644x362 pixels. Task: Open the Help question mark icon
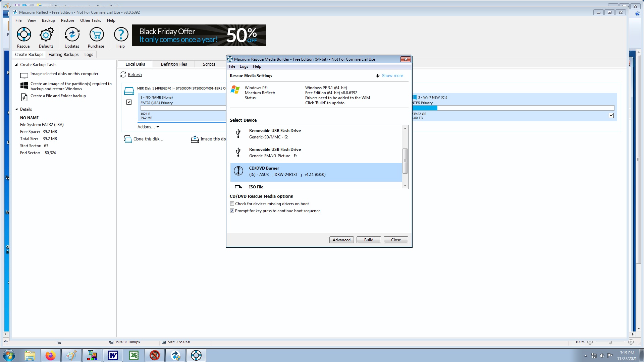[121, 35]
